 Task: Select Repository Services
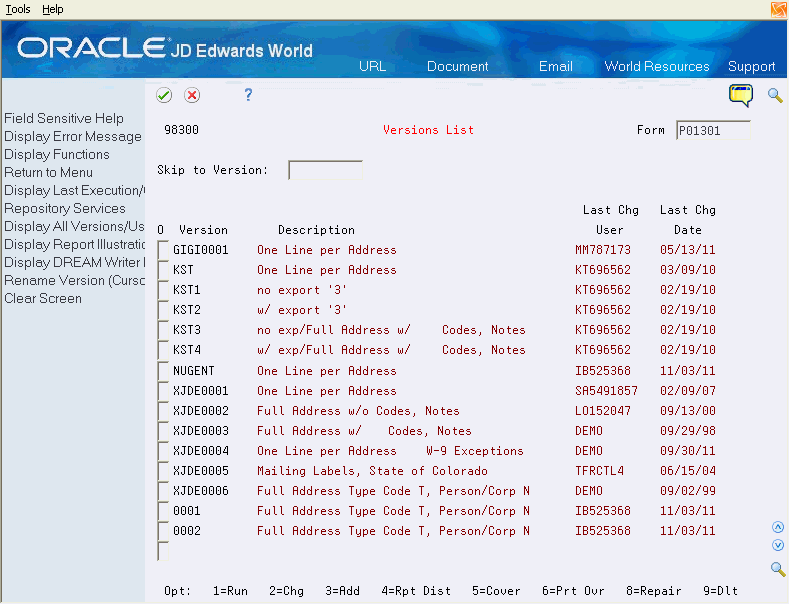tap(65, 208)
